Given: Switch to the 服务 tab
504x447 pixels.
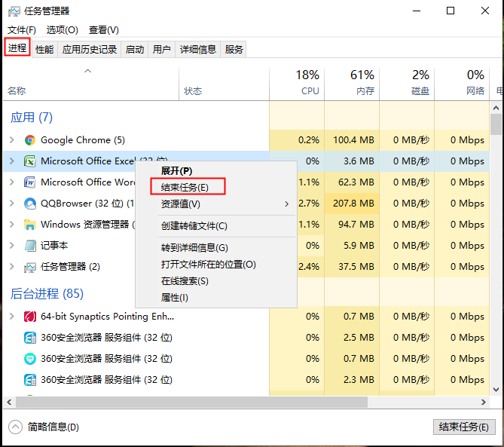Looking at the screenshot, I should pos(234,50).
